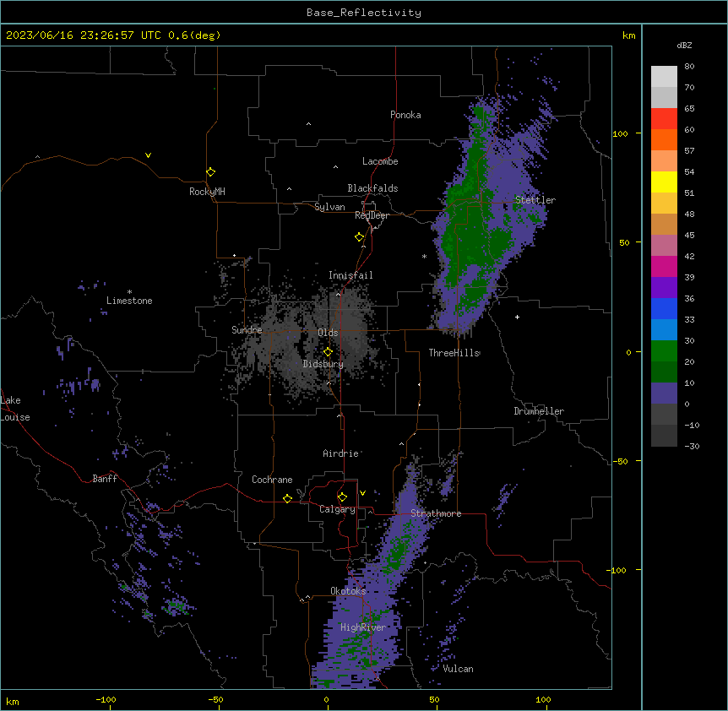Select the yellow 51-54 dBZ legend color

coord(664,182)
